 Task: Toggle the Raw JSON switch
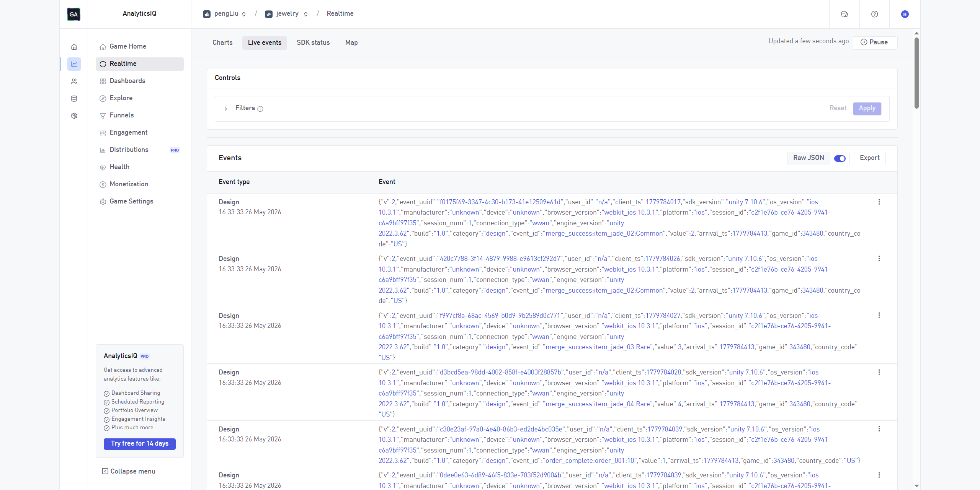coord(840,158)
